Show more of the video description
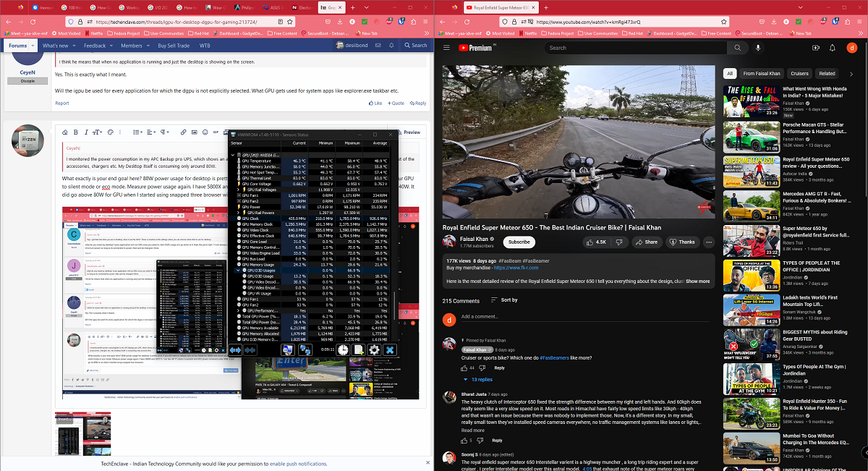Screen dimensions: 868x471 coord(698,281)
